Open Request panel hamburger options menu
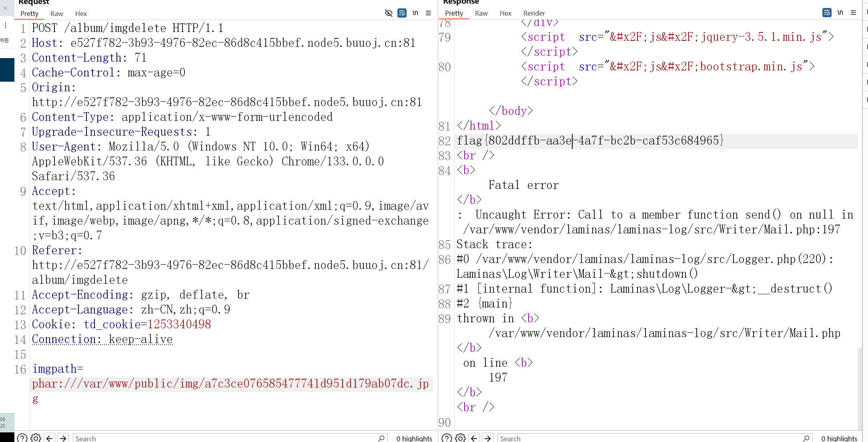This screenshot has width=868, height=442. tap(428, 13)
